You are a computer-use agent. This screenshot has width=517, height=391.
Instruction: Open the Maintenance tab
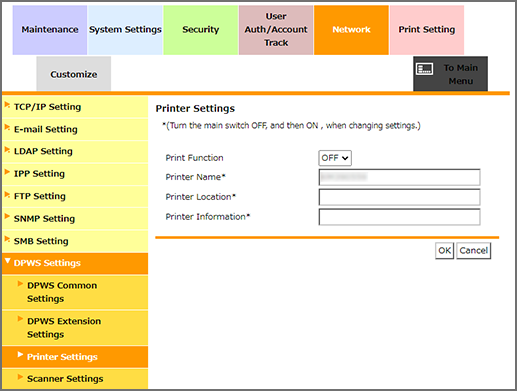tap(50, 30)
